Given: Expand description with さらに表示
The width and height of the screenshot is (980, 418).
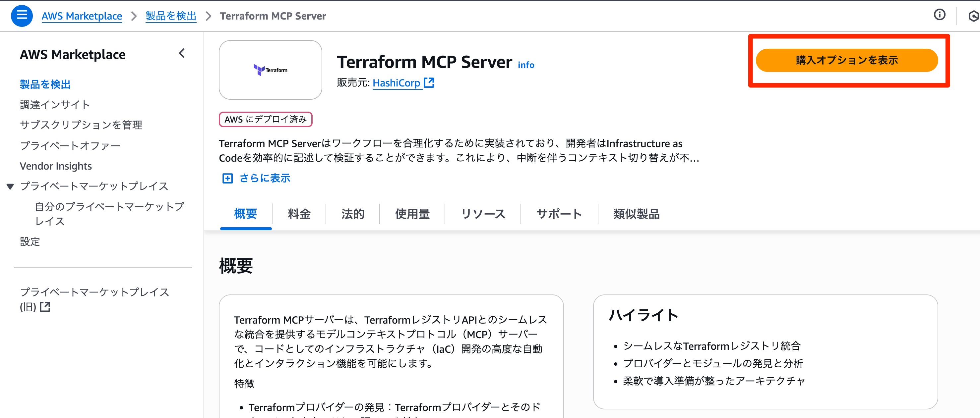Looking at the screenshot, I should coord(265,178).
